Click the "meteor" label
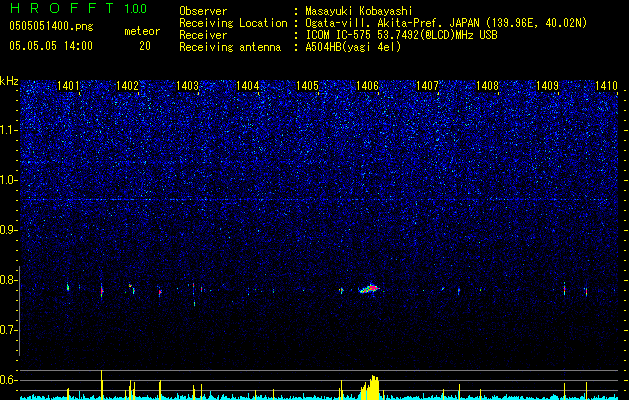 [142, 31]
